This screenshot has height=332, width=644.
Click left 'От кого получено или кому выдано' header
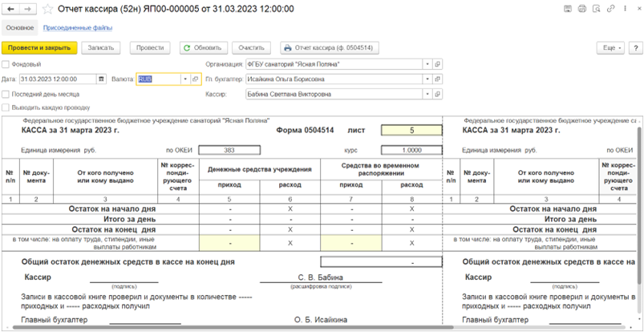[x=106, y=176]
